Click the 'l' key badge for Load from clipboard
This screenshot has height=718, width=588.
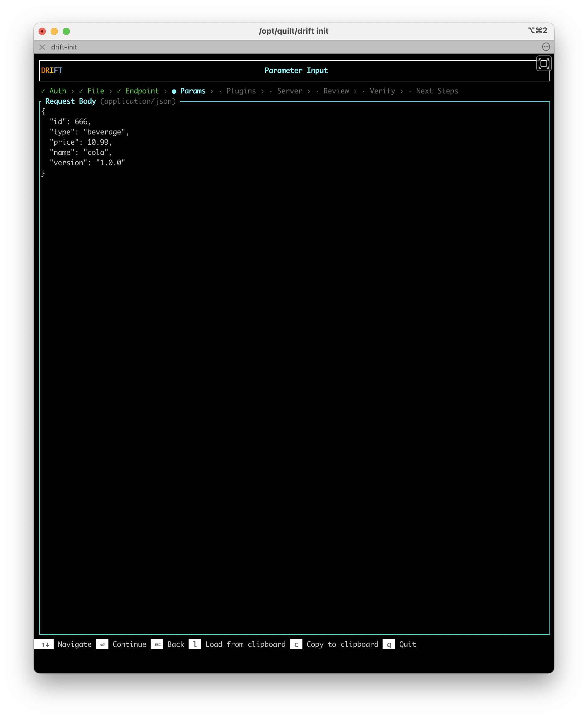(x=195, y=644)
